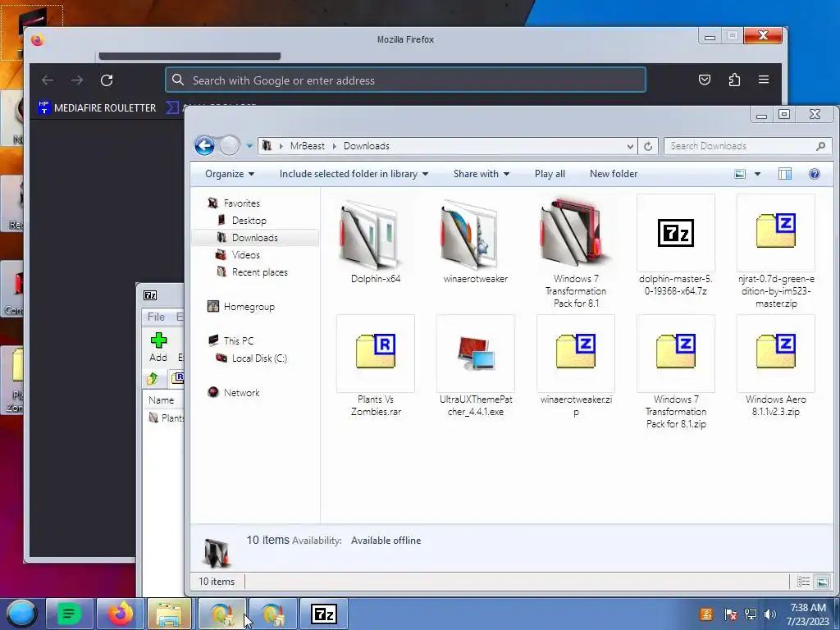Click the taskbar clock showing 7:38 AM

click(x=808, y=614)
